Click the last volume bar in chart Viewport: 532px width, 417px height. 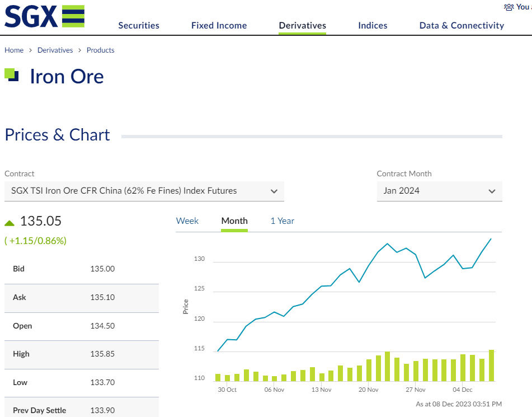click(491, 366)
